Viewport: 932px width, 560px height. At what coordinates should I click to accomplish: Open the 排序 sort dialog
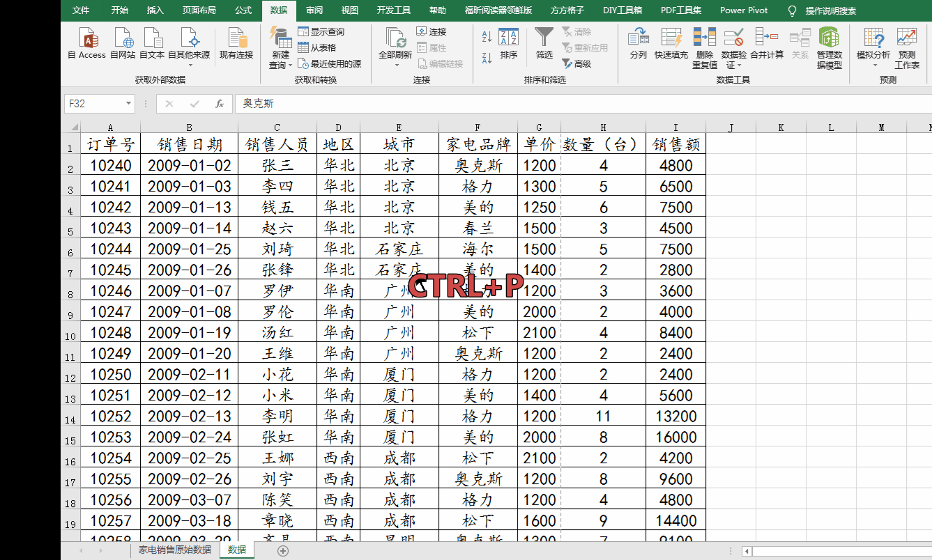tap(509, 43)
